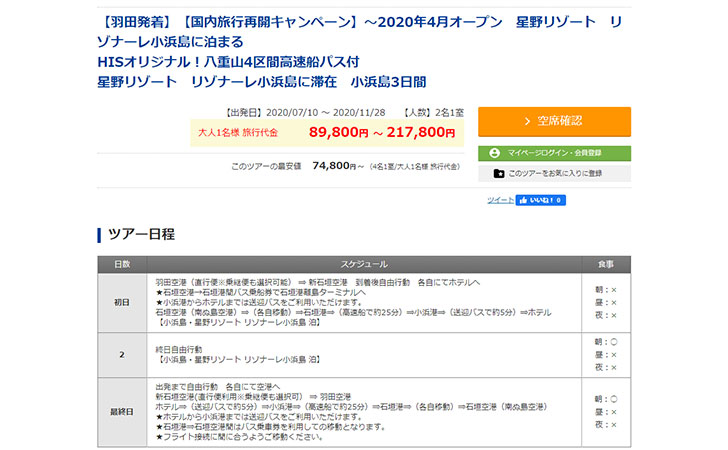Click 終日自由行動 schedule text
The width and height of the screenshot is (728, 450).
pos(179,349)
